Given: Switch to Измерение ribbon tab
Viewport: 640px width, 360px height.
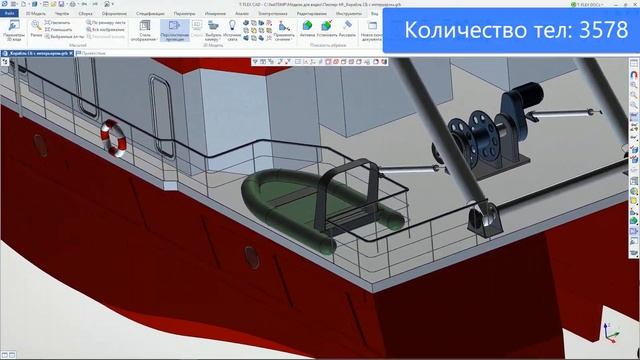Looking at the screenshot, I should 215,13.
